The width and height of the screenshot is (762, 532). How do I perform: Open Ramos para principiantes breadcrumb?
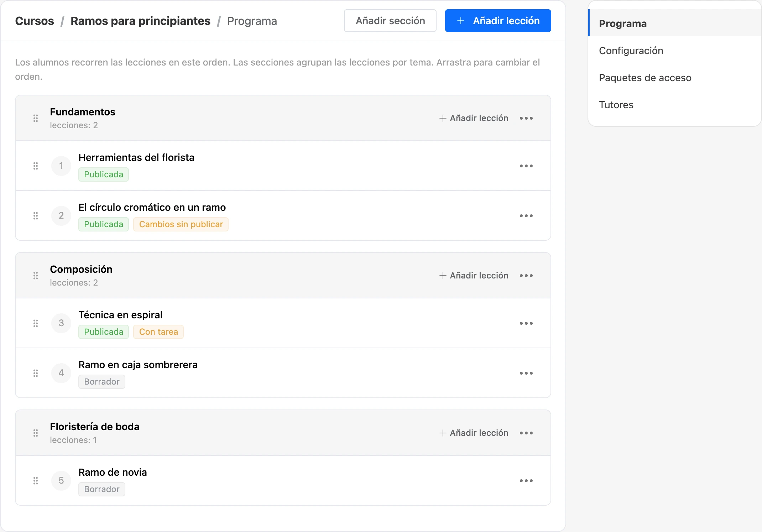140,21
